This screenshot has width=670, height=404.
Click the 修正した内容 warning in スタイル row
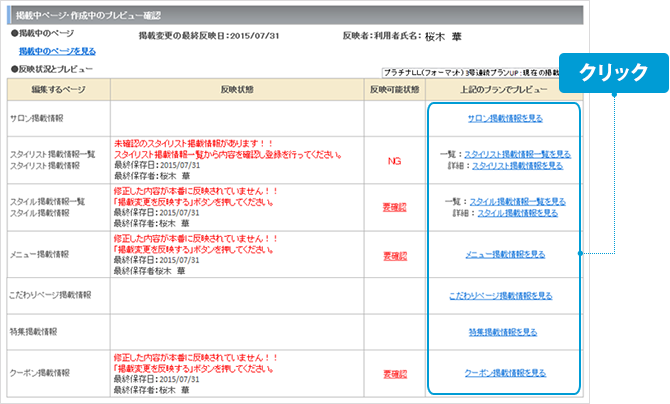click(196, 191)
